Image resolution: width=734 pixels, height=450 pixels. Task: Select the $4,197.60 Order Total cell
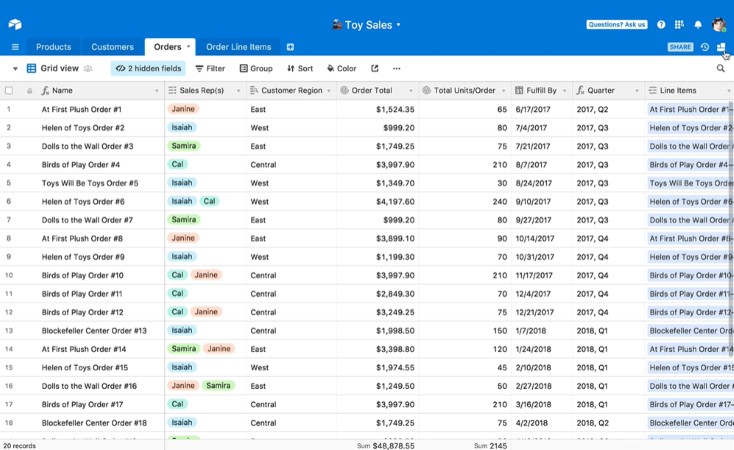377,201
